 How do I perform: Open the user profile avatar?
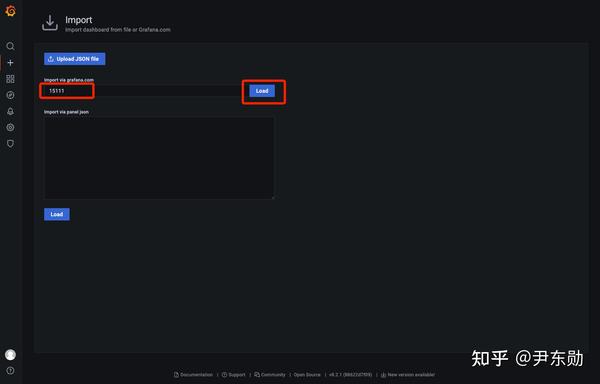tap(10, 355)
